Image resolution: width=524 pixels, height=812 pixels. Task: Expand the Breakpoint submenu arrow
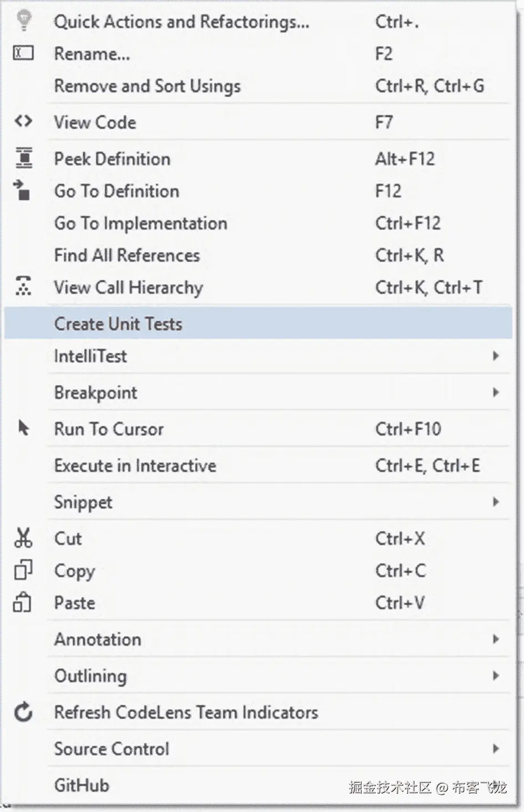click(x=496, y=392)
